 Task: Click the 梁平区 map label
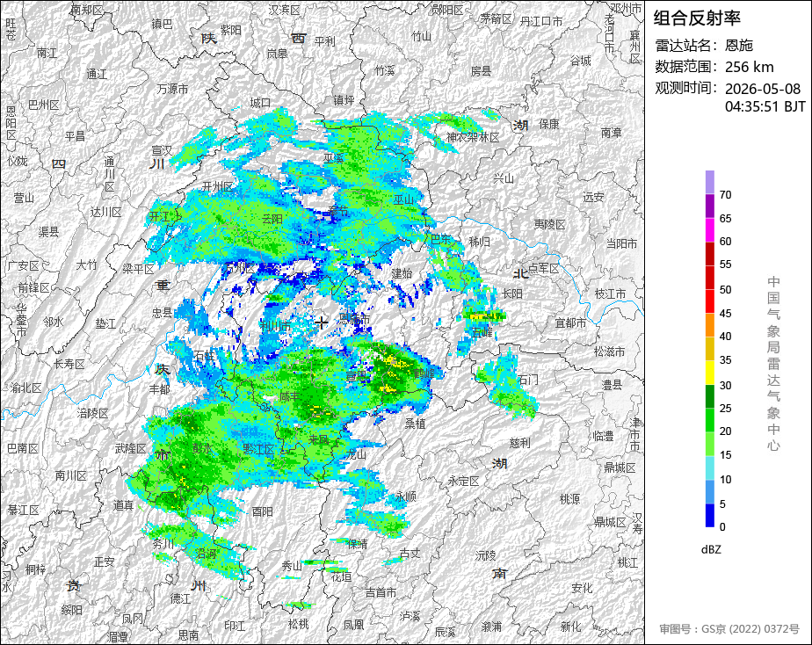click(x=138, y=269)
